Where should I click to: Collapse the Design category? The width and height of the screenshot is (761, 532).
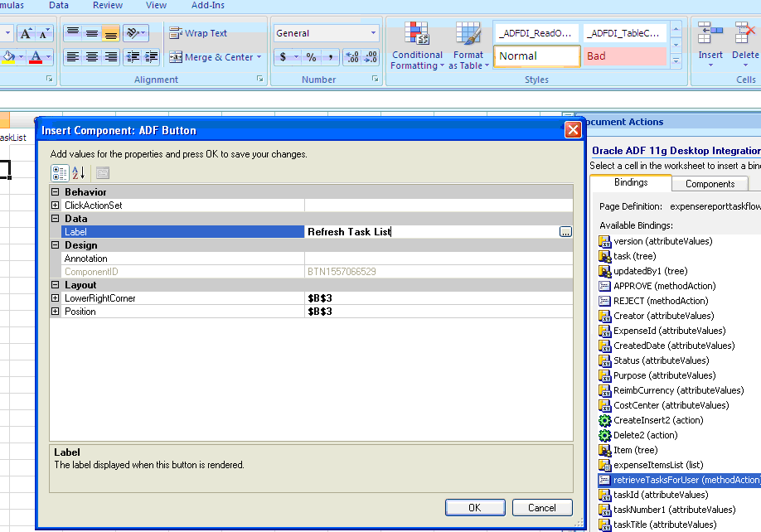pyautogui.click(x=56, y=245)
